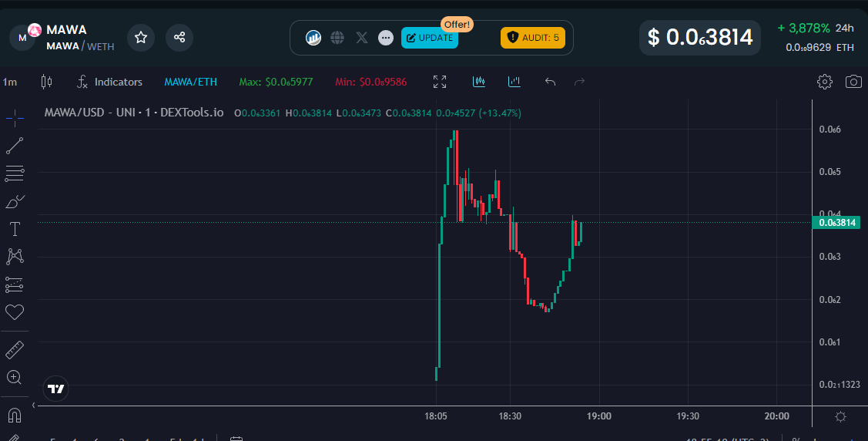Screen dimensions: 868x441
Task: Toggle fullscreen chart mode
Action: 440,82
